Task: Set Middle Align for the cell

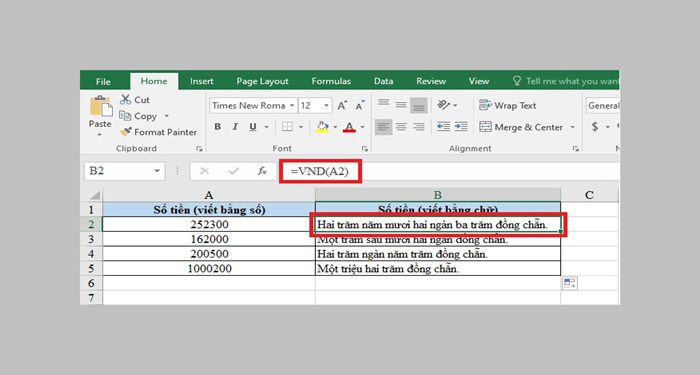Action: 401,105
